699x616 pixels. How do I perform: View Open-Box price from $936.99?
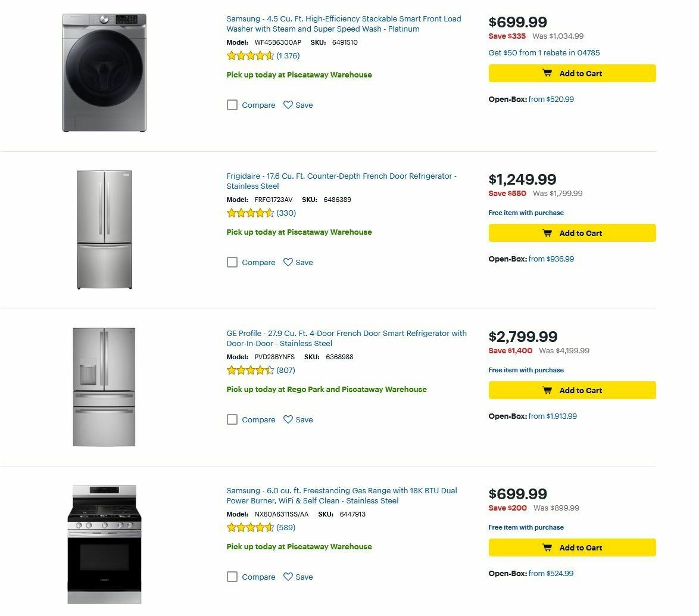pos(551,259)
